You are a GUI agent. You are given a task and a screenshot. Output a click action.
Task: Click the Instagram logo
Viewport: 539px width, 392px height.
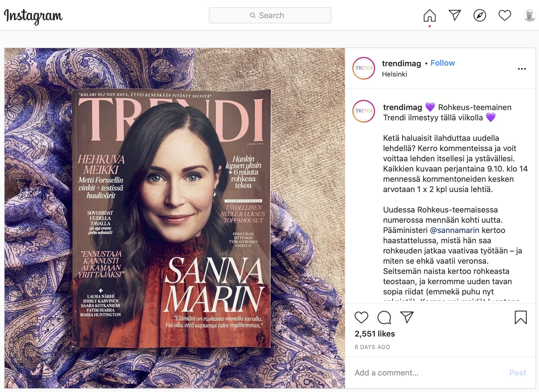[x=33, y=16]
